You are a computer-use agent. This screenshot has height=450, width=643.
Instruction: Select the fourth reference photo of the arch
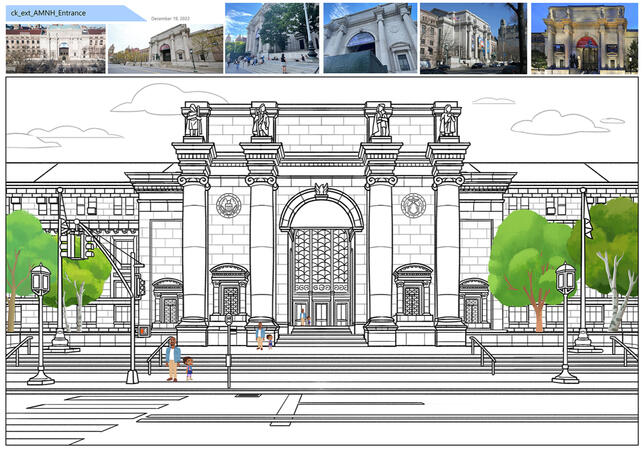point(369,38)
